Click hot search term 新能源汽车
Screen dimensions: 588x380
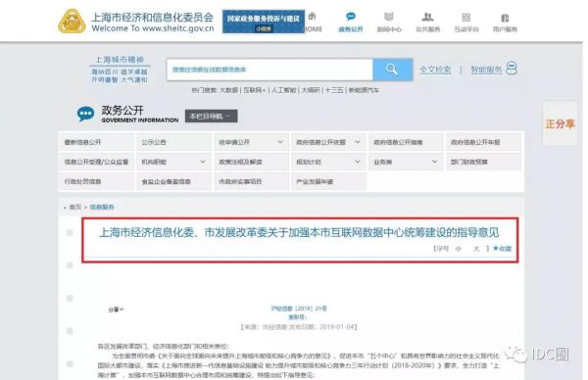pos(364,90)
